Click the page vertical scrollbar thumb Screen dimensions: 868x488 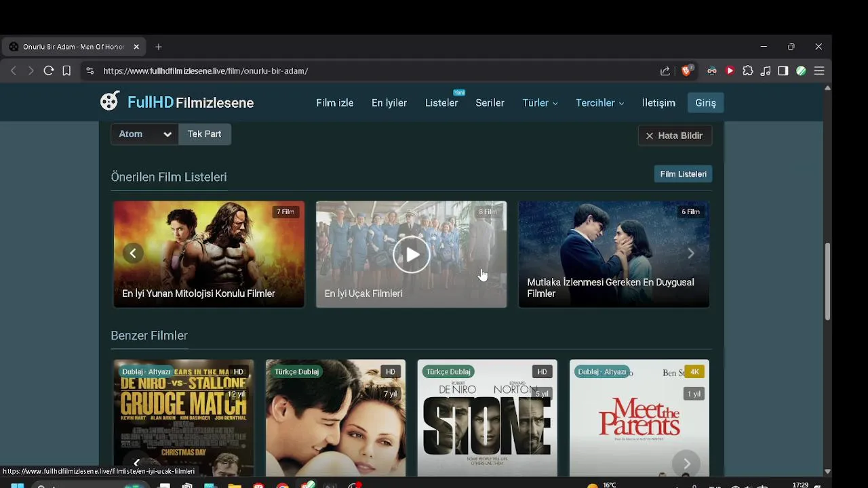[827, 281]
